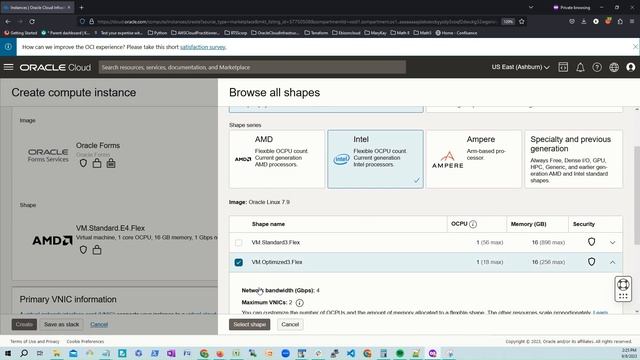
Task: Cancel the Browse all shapes panel
Action: coord(290,324)
